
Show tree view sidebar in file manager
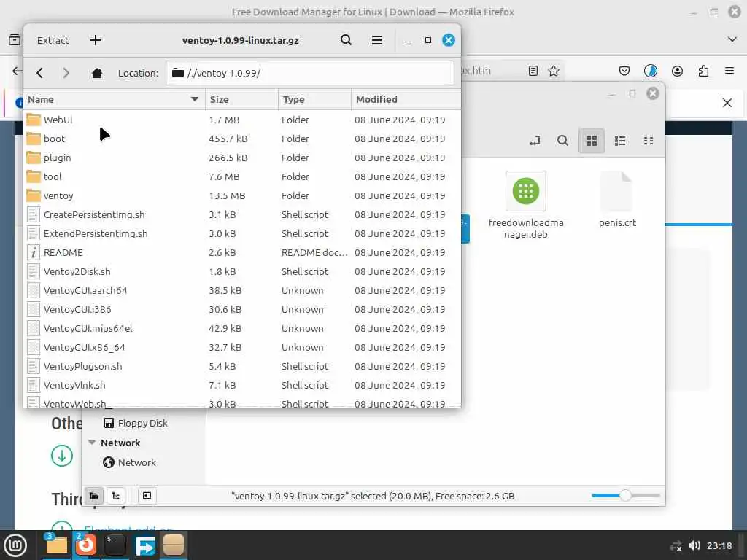pyautogui.click(x=116, y=496)
